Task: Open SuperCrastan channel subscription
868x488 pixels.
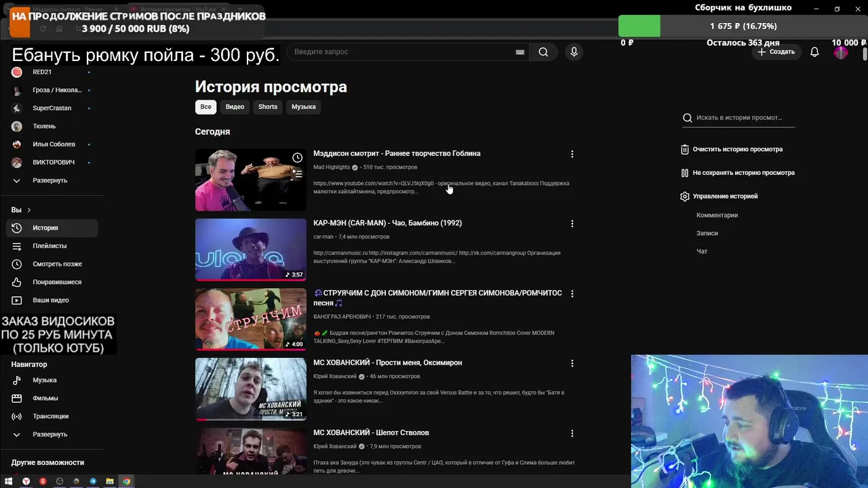Action: [52, 108]
